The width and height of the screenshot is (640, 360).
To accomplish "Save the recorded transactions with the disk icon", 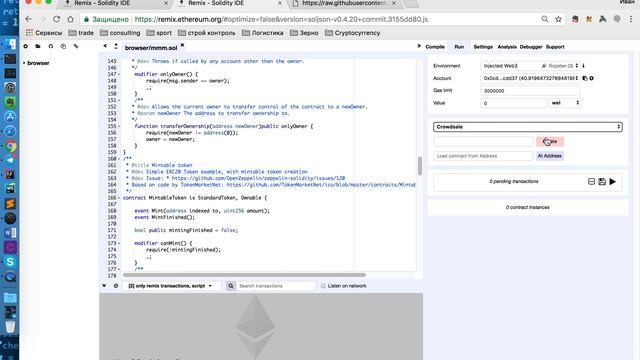I will click(x=602, y=181).
